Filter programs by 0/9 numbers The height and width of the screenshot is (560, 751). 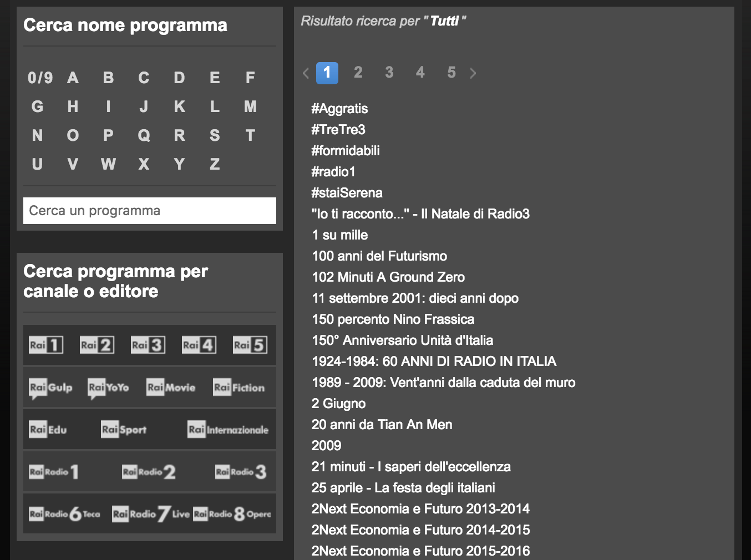coord(40,78)
